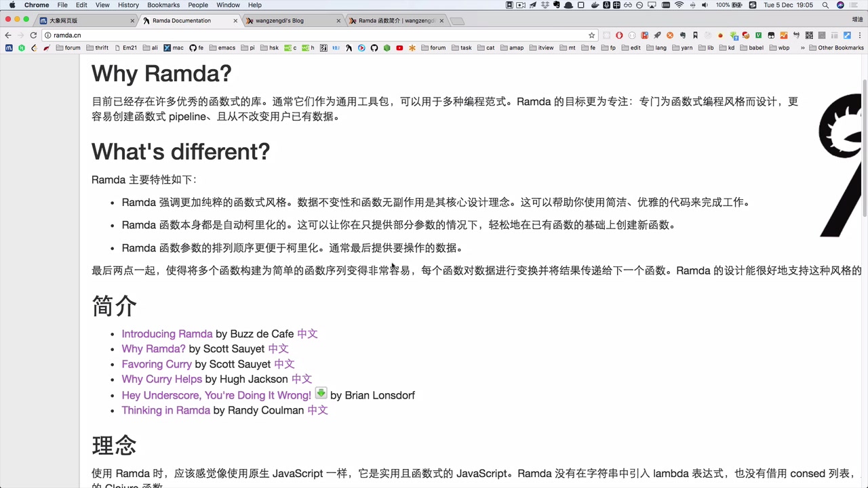The image size is (868, 488).
Task: Switch to Ramda 函数简介 tab
Action: (x=395, y=20)
